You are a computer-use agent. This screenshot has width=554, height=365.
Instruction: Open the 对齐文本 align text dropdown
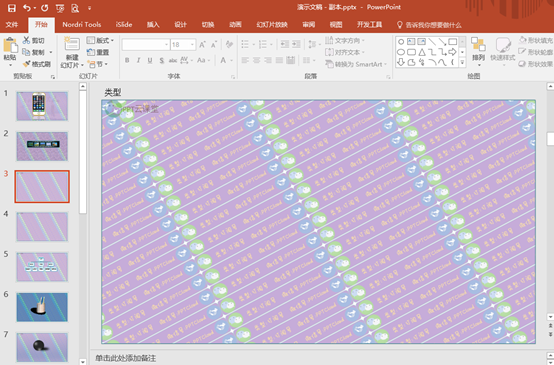(344, 52)
